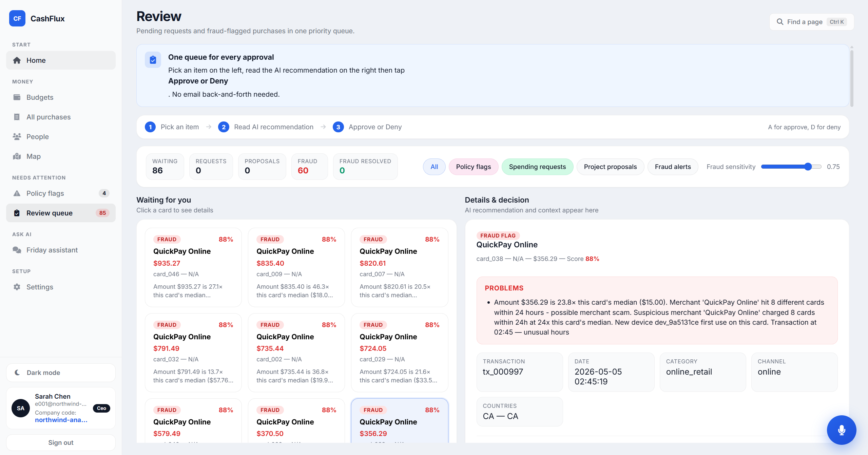Click the clipboard check icon in info banner

(x=153, y=60)
